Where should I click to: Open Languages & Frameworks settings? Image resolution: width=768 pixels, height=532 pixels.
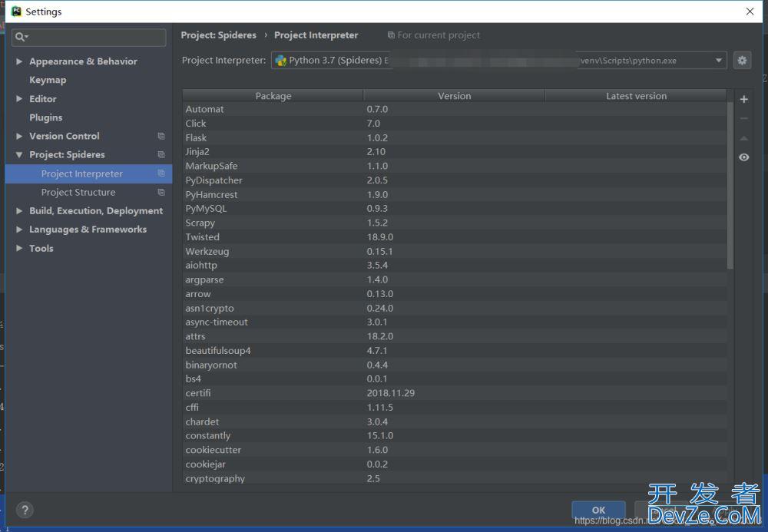tap(88, 230)
